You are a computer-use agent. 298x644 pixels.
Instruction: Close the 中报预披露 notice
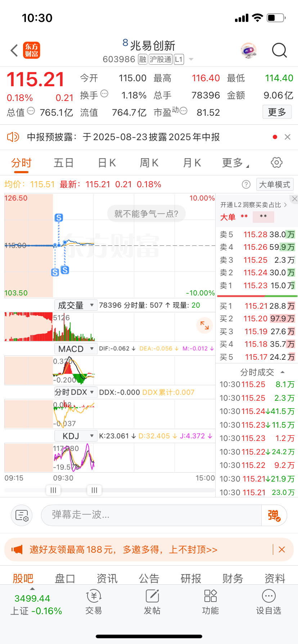point(288,137)
